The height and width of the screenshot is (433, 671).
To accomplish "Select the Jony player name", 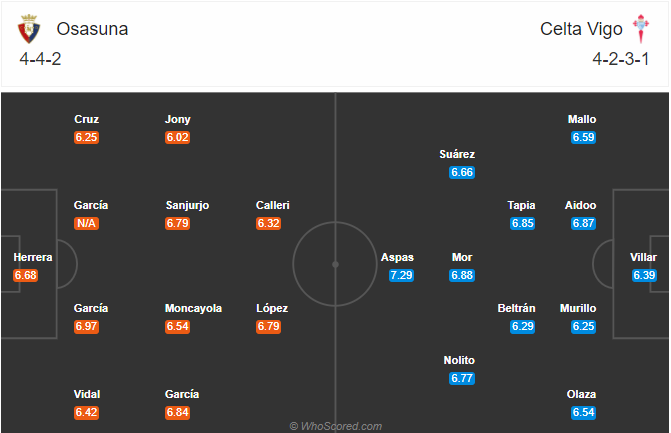I will (x=178, y=119).
